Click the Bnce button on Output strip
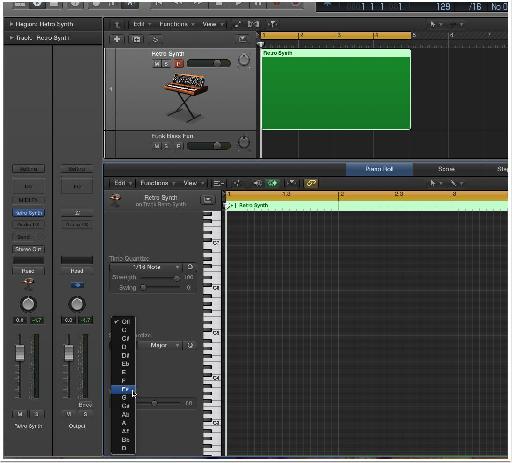The height and width of the screenshot is (463, 512). (85, 405)
